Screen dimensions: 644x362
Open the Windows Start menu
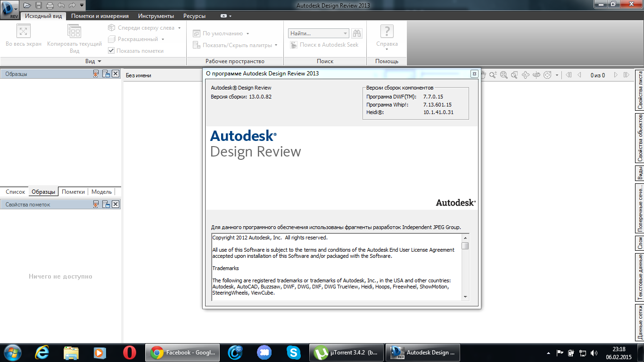tap(12, 353)
